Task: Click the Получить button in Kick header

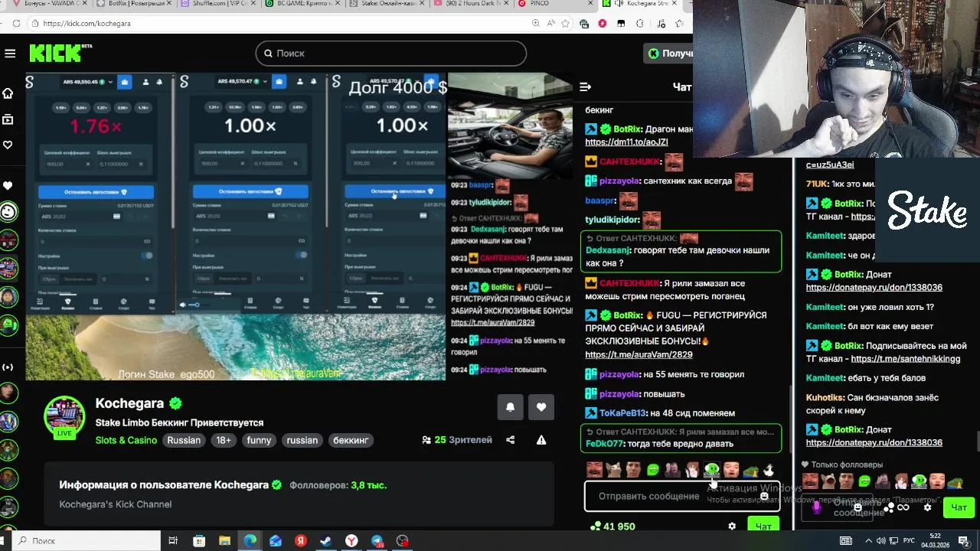Action: (x=669, y=53)
